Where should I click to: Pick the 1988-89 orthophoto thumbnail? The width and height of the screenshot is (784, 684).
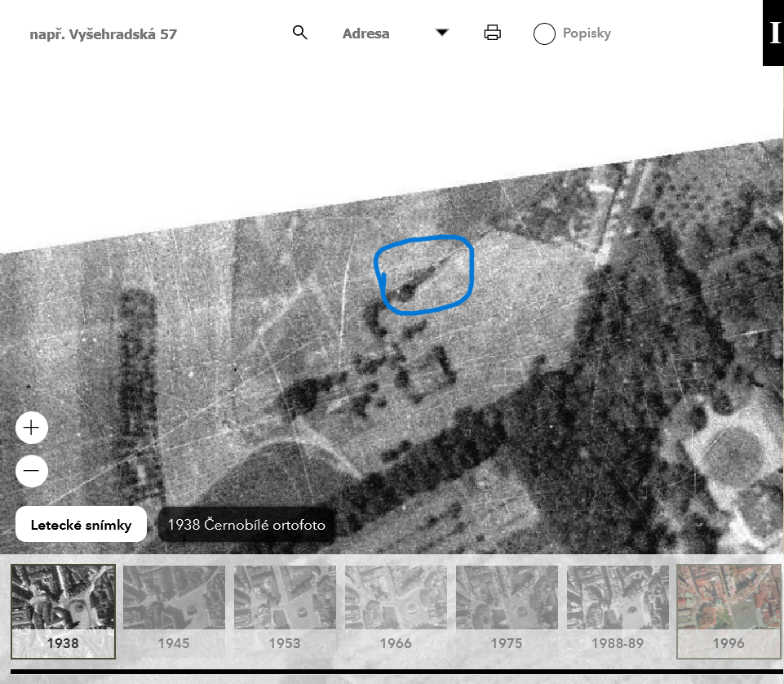618,611
